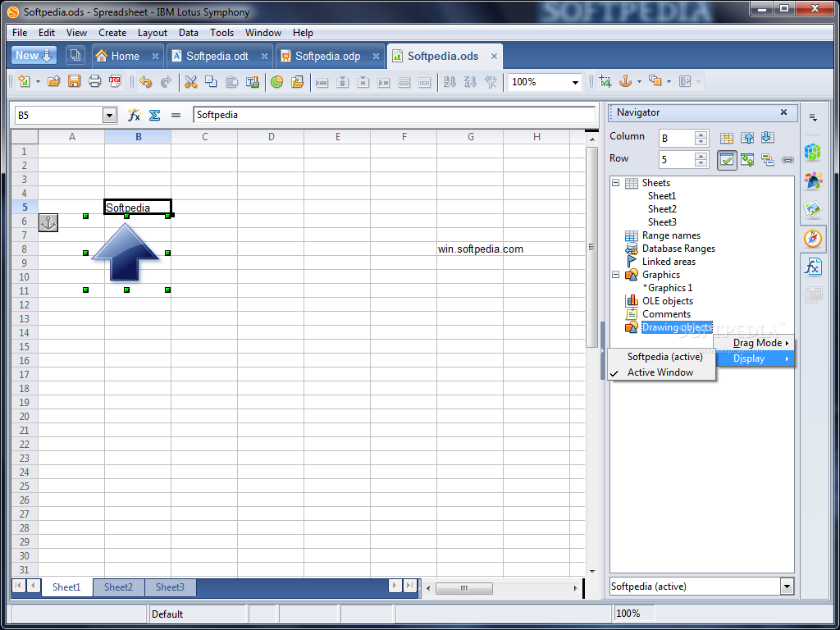
Task: Select Database Ranges in Navigator tree
Action: pos(678,249)
